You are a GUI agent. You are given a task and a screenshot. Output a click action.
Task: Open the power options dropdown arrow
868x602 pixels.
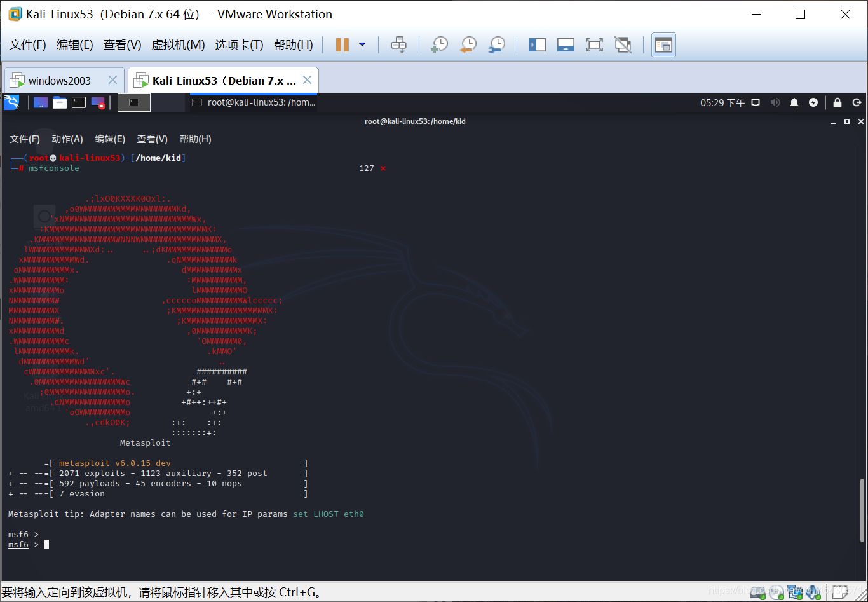coord(362,44)
